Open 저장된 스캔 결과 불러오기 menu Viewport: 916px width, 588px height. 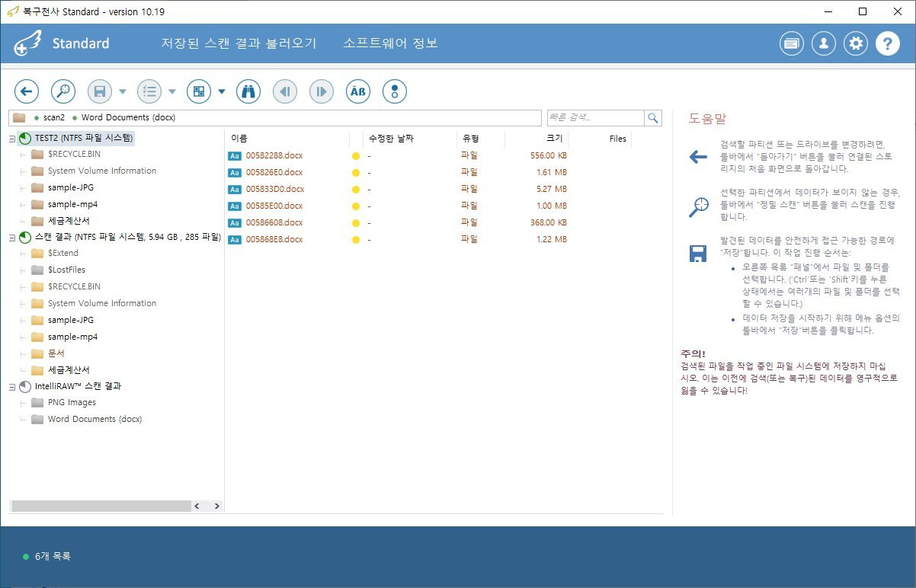point(239,43)
